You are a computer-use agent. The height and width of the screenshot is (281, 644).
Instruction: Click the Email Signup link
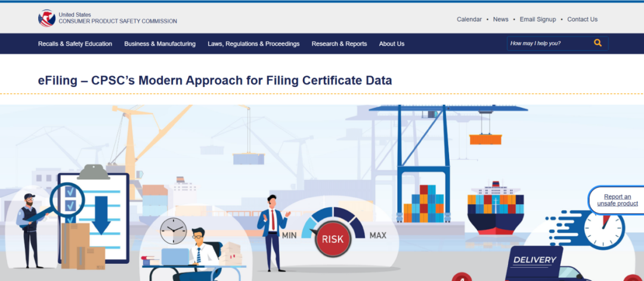(538, 19)
